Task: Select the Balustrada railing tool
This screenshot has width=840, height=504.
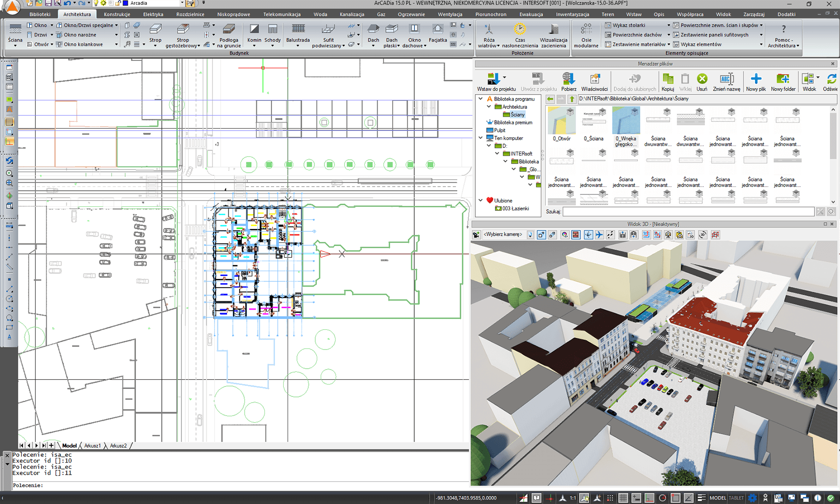Action: (298, 35)
